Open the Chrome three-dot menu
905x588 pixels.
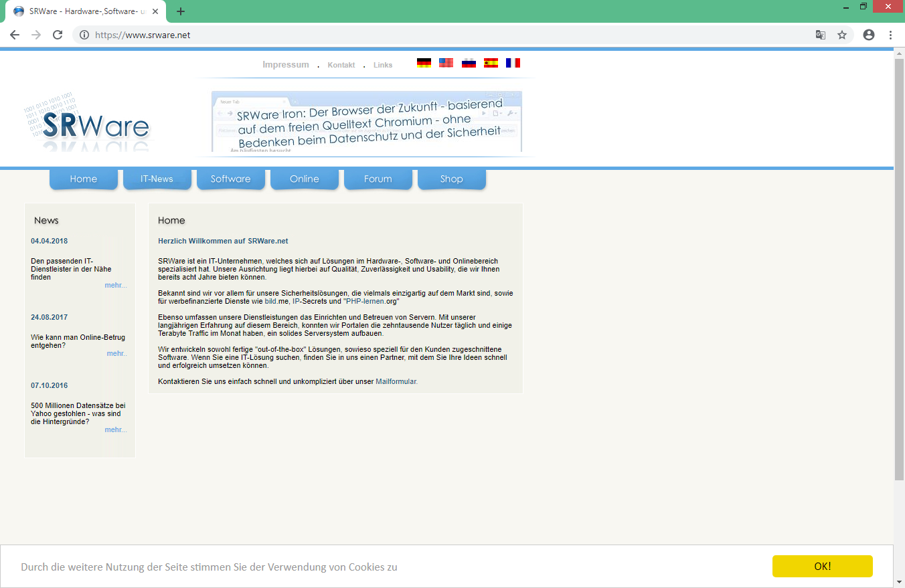(890, 35)
